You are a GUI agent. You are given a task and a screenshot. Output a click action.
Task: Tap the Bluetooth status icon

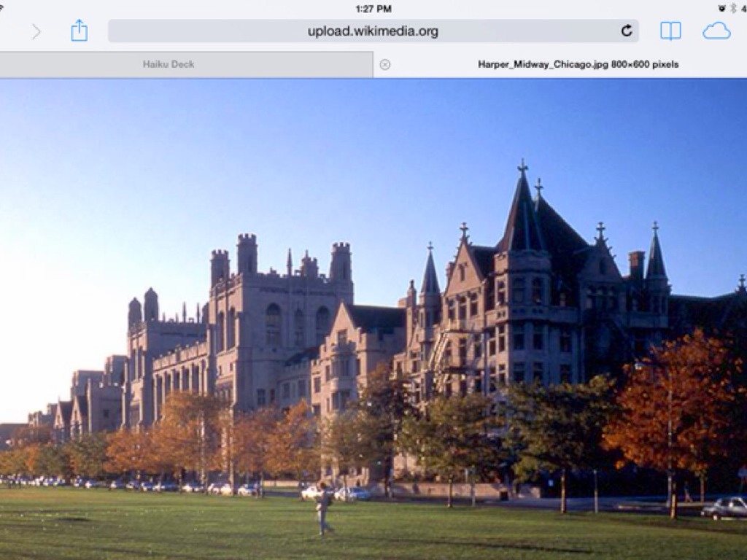pyautogui.click(x=734, y=9)
